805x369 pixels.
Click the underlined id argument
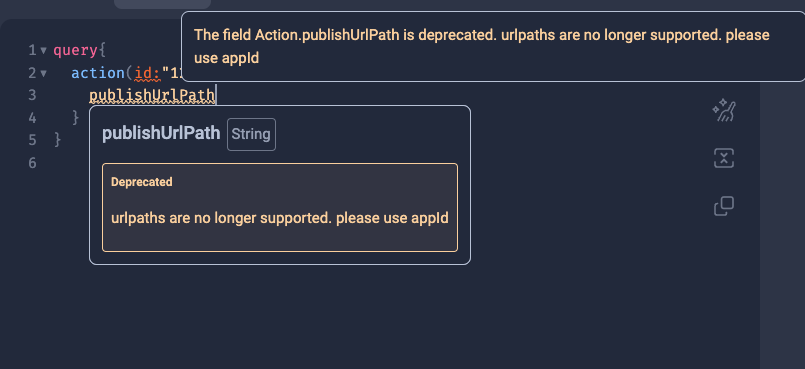click(147, 73)
